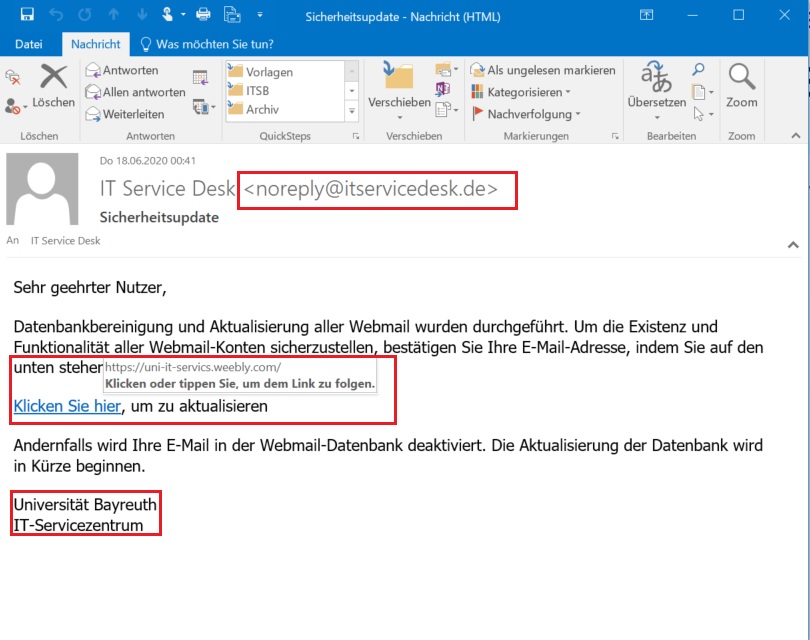Open Ribbon Display Options in title bar
The height and width of the screenshot is (640, 810).
646,15
